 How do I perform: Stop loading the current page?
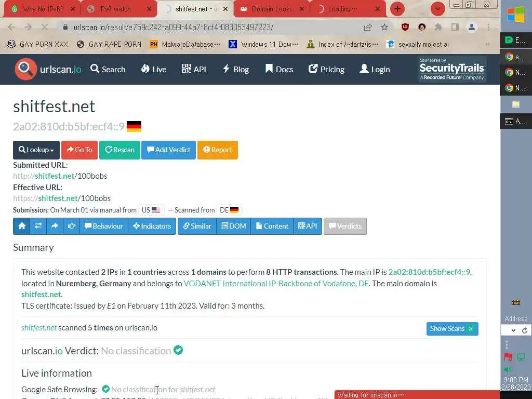point(45,27)
